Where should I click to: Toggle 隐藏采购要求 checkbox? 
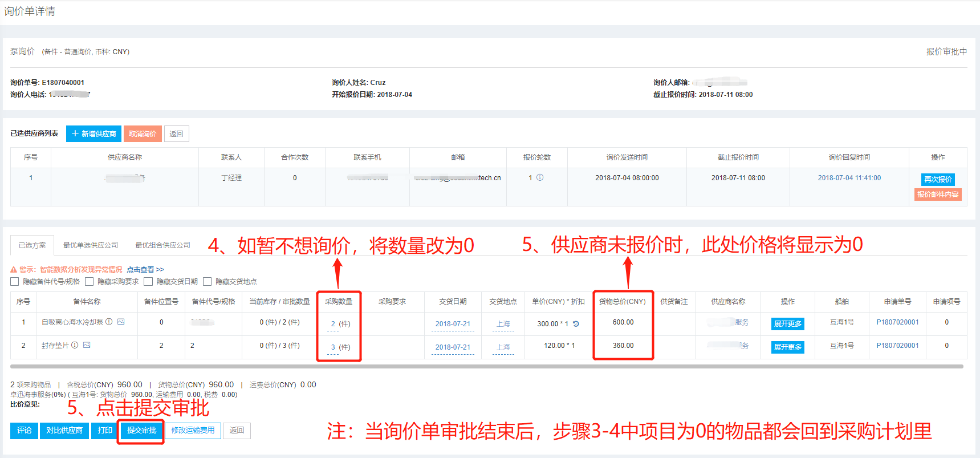point(89,281)
